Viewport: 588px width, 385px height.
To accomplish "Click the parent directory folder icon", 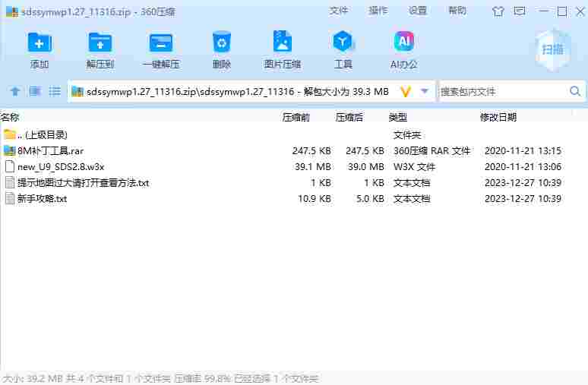I will pos(10,134).
